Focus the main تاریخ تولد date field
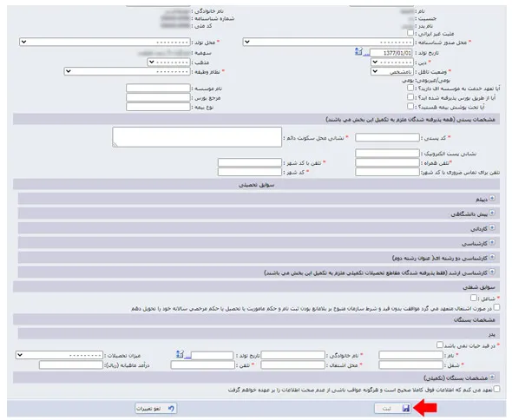Image resolution: width=512 pixels, height=420 pixels. pos(391,53)
